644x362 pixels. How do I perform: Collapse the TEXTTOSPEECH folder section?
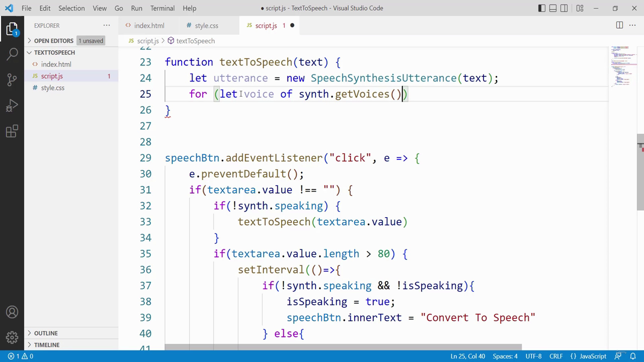pos(71,52)
